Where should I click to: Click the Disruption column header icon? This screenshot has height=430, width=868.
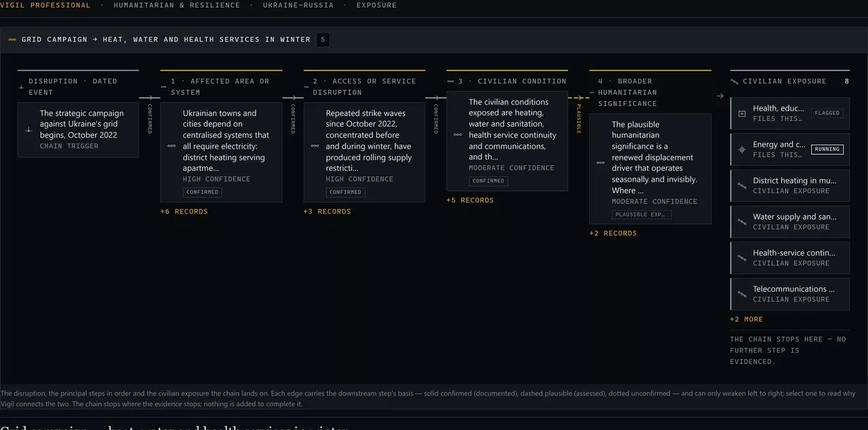pyautogui.click(x=21, y=87)
